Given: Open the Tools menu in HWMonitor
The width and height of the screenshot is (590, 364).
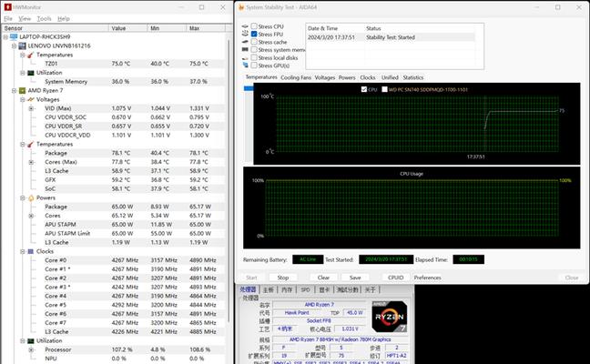Looking at the screenshot, I should [44, 18].
